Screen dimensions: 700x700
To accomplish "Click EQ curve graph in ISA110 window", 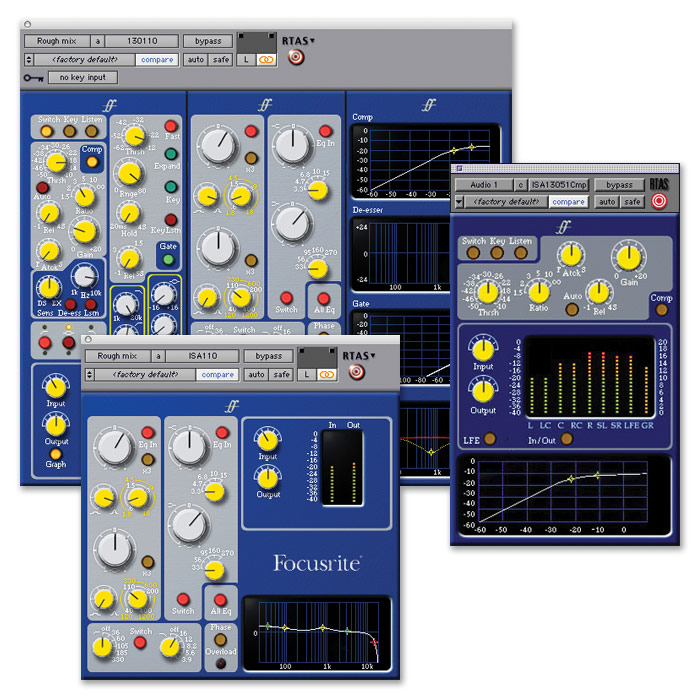I will (x=317, y=633).
